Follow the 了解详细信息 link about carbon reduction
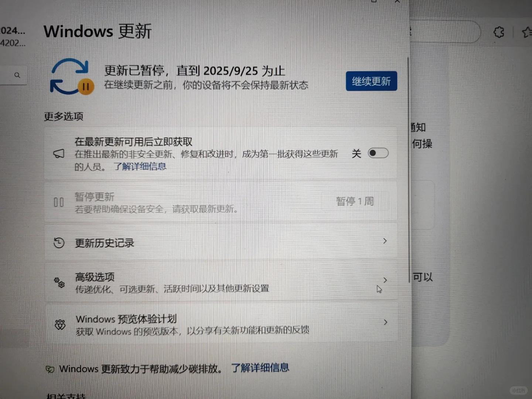Image resolution: width=532 pixels, height=399 pixels. click(x=260, y=368)
